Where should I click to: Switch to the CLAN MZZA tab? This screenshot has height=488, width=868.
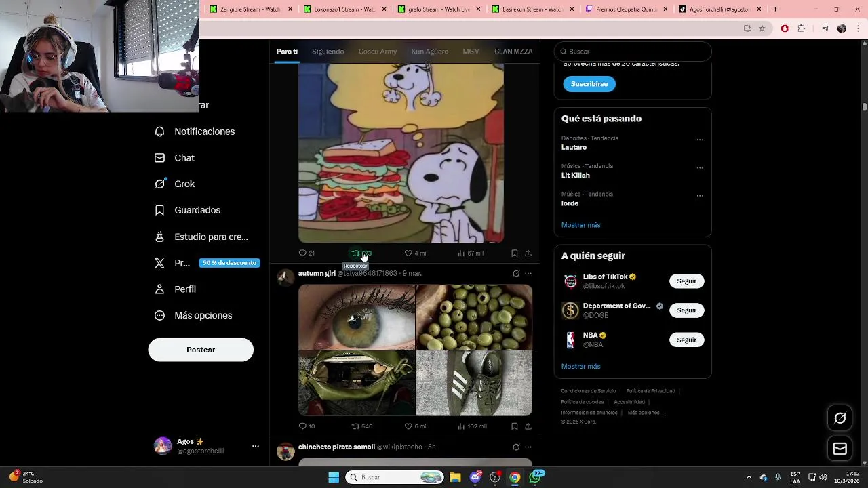[x=513, y=52]
